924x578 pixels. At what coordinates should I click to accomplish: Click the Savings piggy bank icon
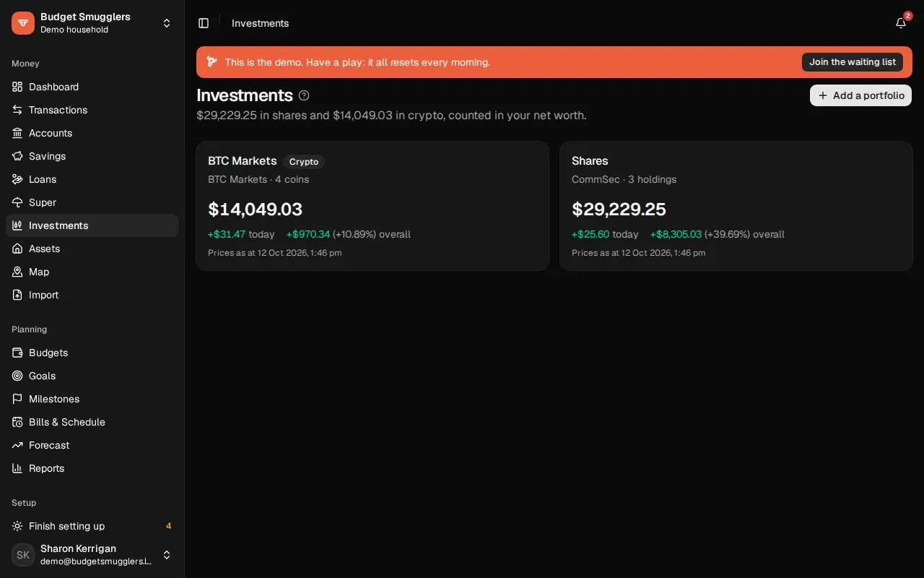point(17,156)
